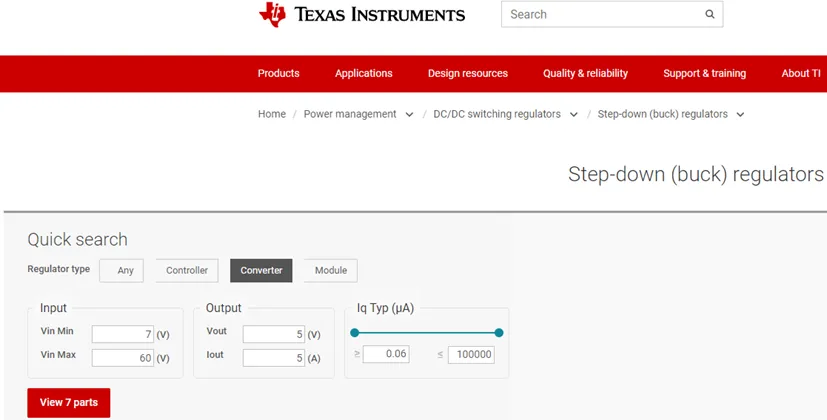This screenshot has width=827, height=420.
Task: Select the Any regulator type
Action: pos(121,270)
